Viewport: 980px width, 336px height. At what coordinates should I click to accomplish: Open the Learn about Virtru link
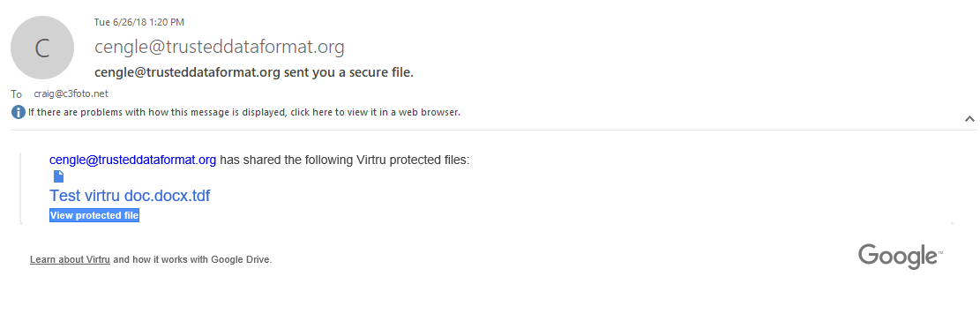coord(70,260)
